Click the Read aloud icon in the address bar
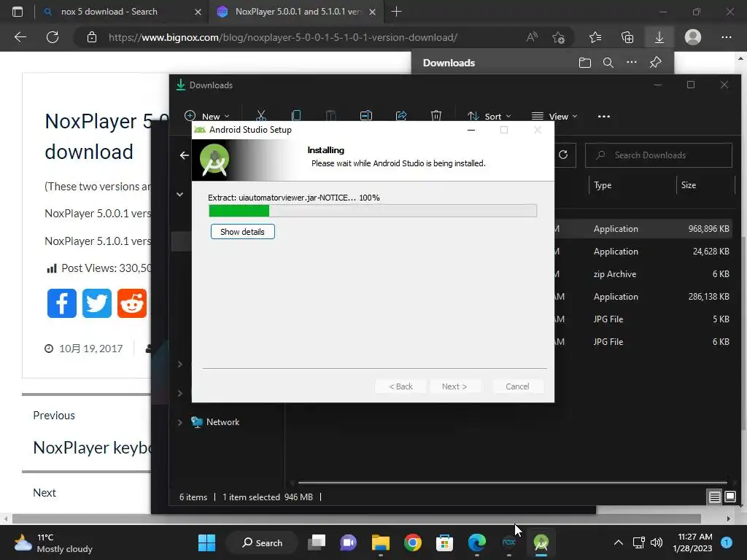 [x=532, y=37]
